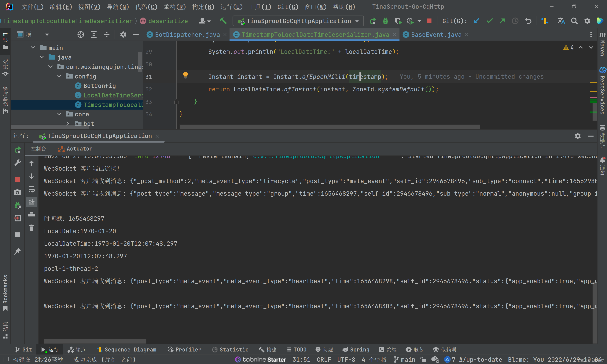Start debugging with the bug icon
This screenshot has width=607, height=364.
(x=385, y=21)
